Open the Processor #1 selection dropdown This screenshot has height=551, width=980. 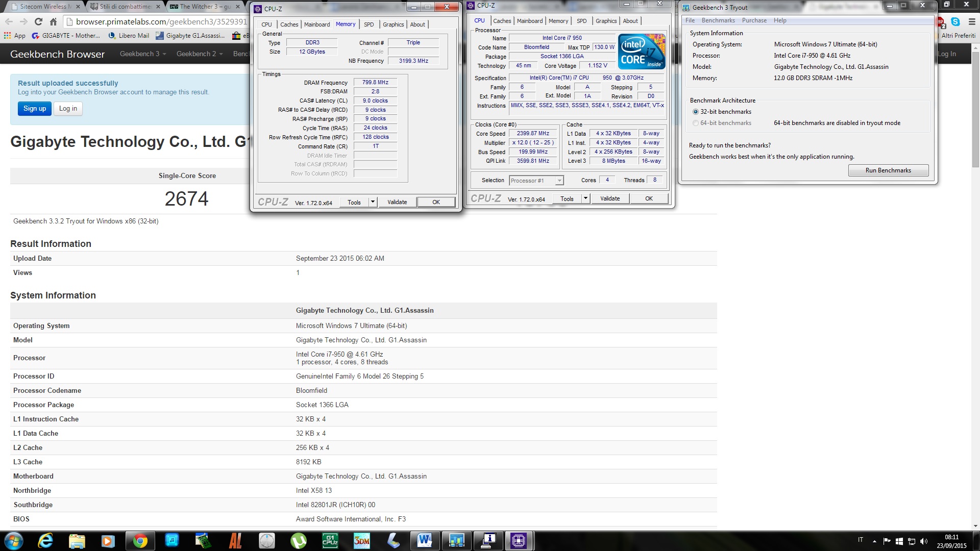[x=536, y=180]
